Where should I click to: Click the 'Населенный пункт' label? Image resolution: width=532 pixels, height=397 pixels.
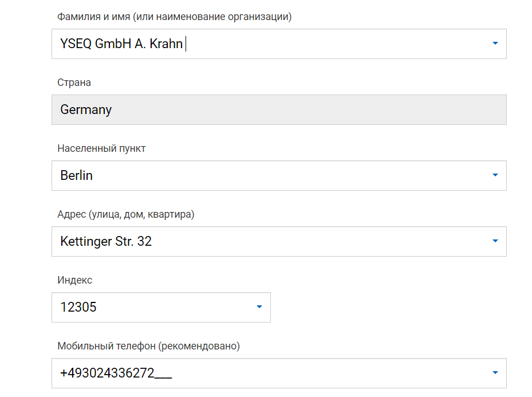click(x=101, y=148)
